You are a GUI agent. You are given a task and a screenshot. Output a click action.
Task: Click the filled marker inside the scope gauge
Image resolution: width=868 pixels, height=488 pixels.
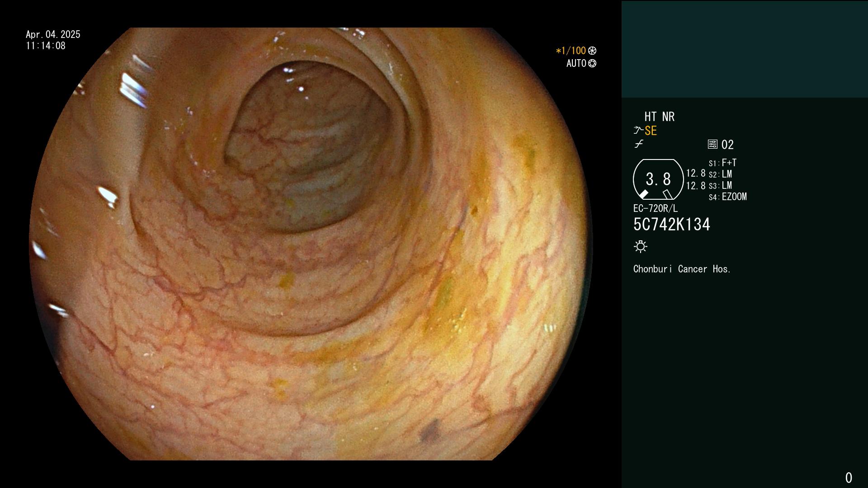[x=643, y=194]
